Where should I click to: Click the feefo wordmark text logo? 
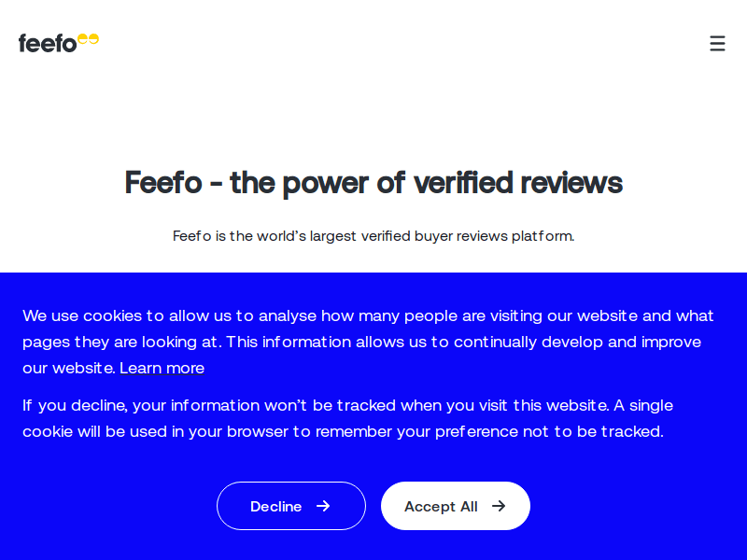[x=47, y=43]
